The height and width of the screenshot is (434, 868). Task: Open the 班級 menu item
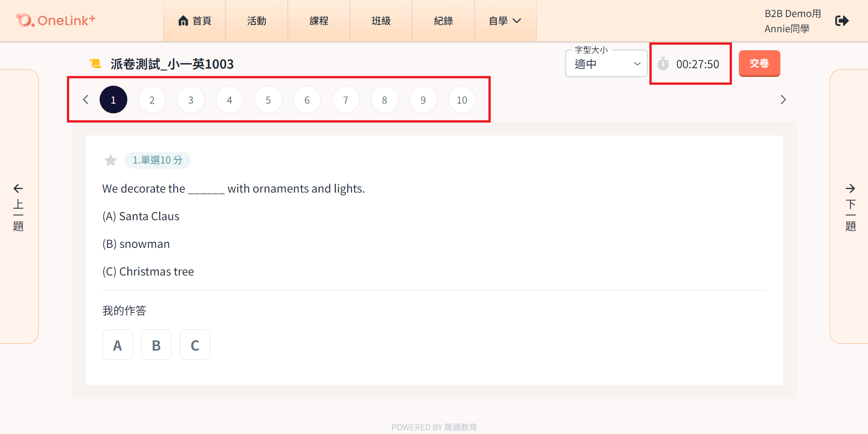click(381, 21)
